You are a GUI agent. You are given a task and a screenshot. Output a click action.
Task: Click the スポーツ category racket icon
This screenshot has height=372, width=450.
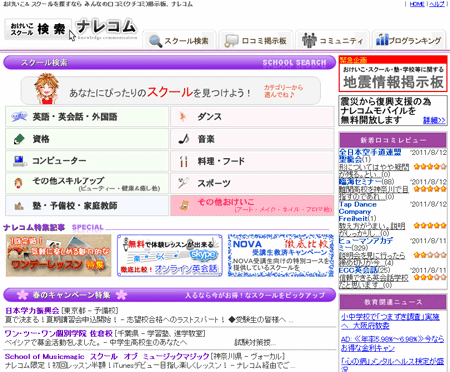coord(184,183)
